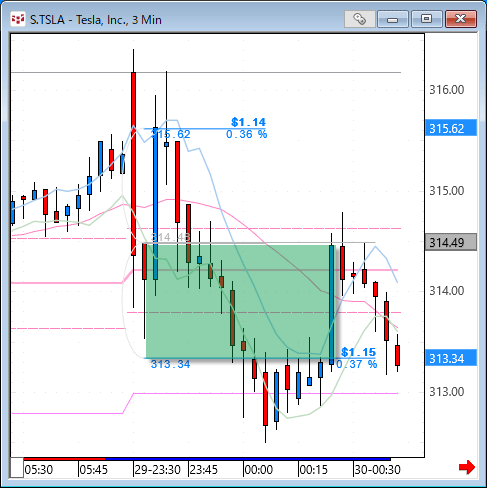Click the CQG chart app icon in title bar
The image size is (487, 488).
pyautogui.click(x=18, y=19)
